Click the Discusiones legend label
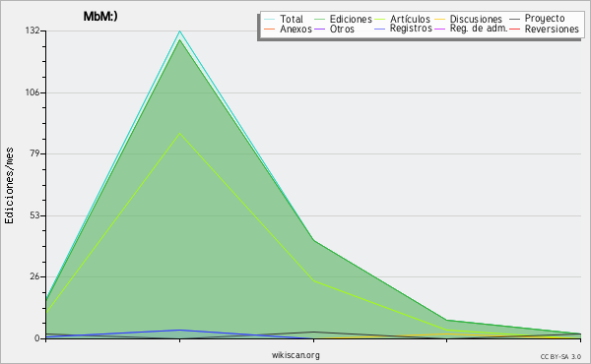Image resolution: width=591 pixels, height=364 pixels. click(x=476, y=19)
